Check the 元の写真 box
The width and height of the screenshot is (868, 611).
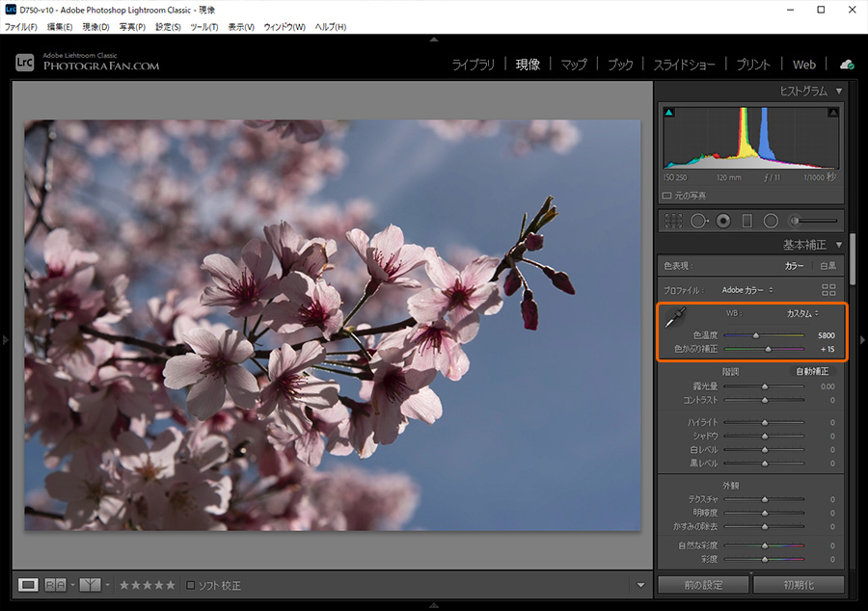[x=667, y=196]
